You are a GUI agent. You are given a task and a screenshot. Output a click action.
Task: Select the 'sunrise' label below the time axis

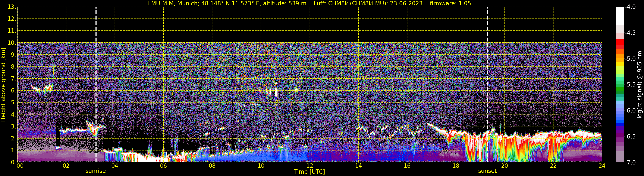(96, 171)
